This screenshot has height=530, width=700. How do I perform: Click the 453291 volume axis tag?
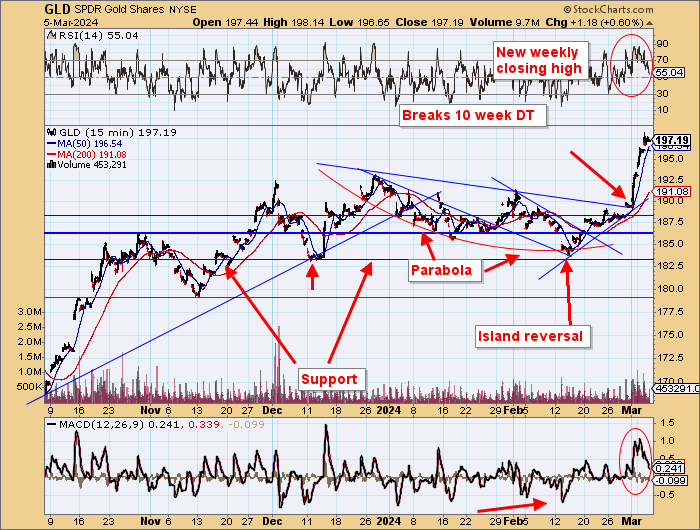pos(676,388)
